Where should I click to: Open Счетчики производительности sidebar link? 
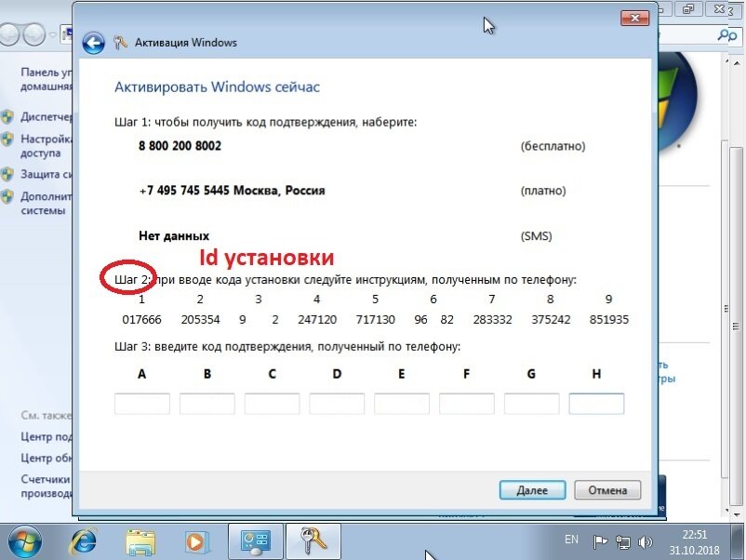tap(47, 486)
